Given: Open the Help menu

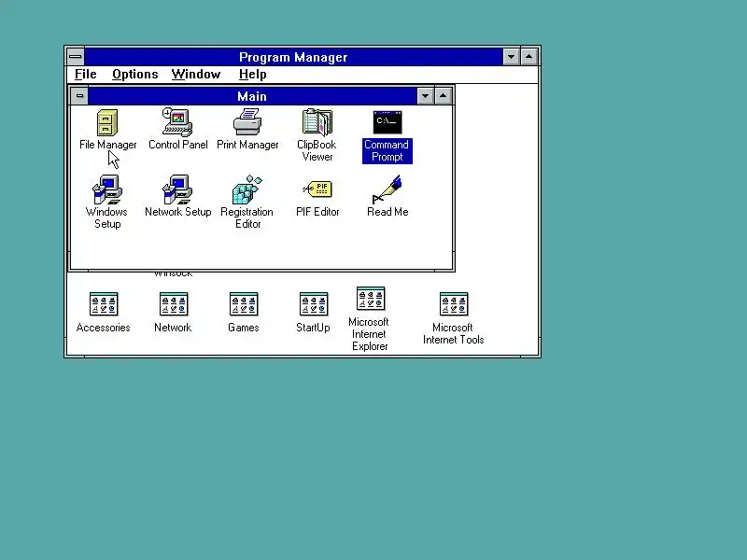Looking at the screenshot, I should [252, 75].
